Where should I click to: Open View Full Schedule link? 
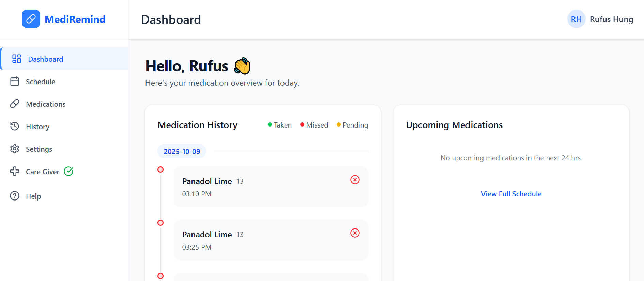511,194
